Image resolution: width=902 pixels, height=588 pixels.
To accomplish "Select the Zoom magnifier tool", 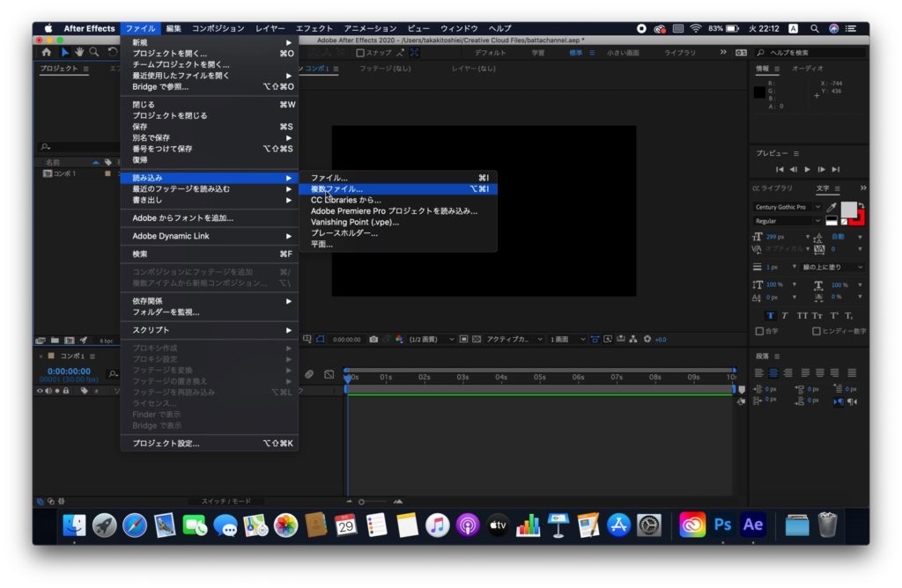I will tap(93, 52).
